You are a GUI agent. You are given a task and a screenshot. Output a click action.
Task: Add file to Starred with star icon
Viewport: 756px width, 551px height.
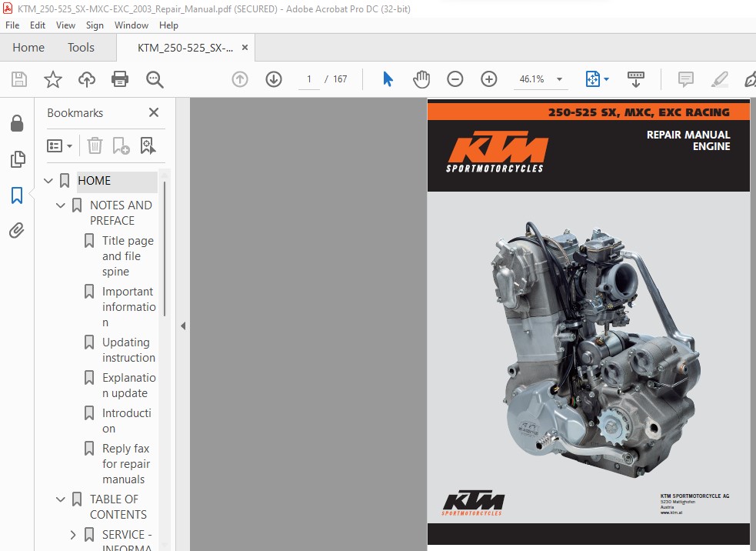point(53,79)
